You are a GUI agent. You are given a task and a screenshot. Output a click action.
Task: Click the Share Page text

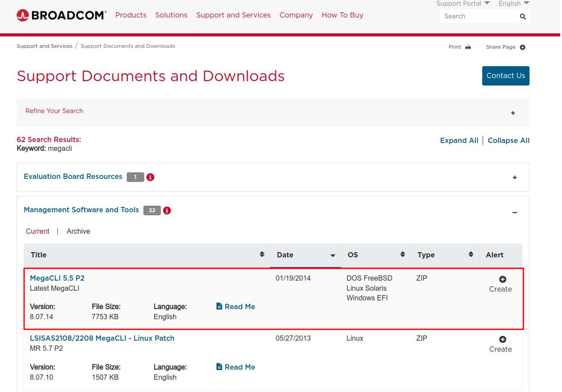coord(501,47)
